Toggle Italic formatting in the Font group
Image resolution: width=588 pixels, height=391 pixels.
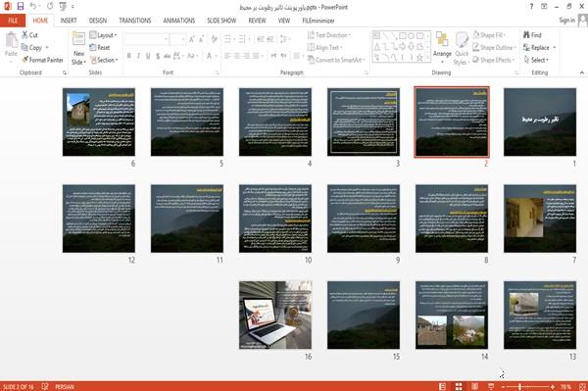tap(138, 56)
